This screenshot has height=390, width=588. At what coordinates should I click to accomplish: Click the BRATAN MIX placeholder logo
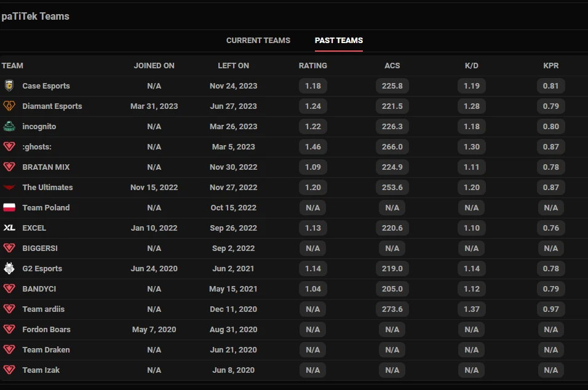click(x=9, y=167)
